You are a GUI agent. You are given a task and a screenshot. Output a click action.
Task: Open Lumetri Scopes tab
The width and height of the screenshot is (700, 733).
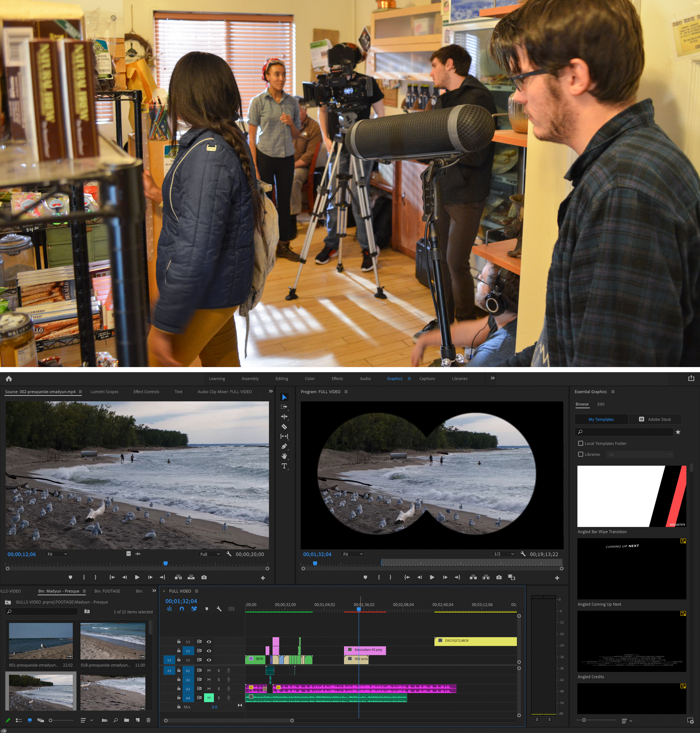pyautogui.click(x=104, y=392)
